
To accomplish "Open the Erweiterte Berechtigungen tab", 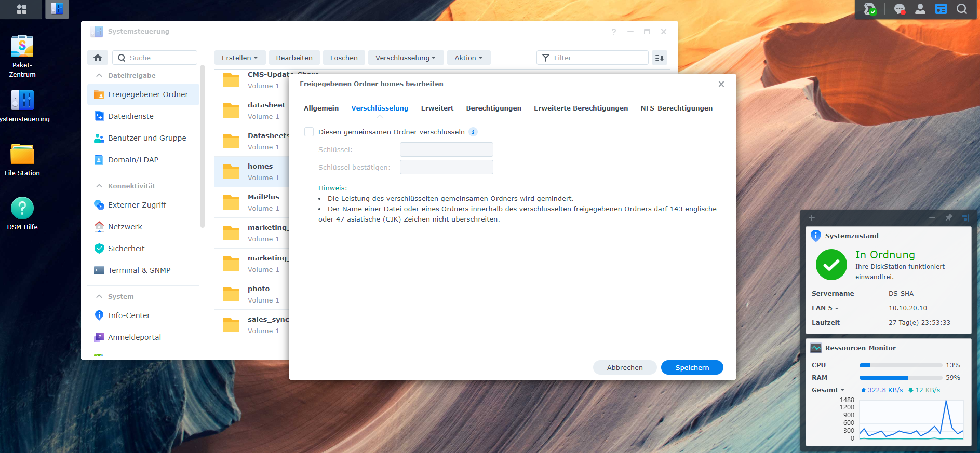I will tap(581, 108).
